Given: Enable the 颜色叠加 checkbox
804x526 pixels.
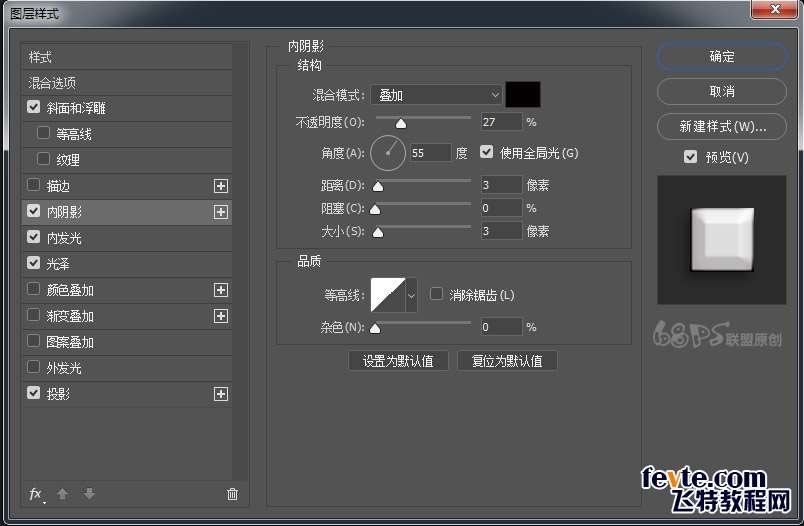Looking at the screenshot, I should tap(33, 289).
